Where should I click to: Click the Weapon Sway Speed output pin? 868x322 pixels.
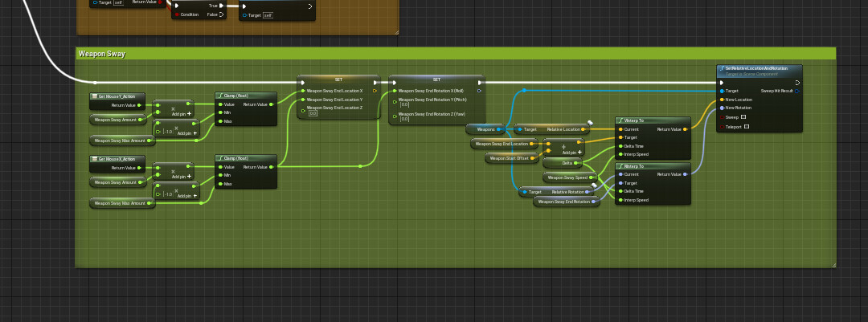tap(592, 177)
